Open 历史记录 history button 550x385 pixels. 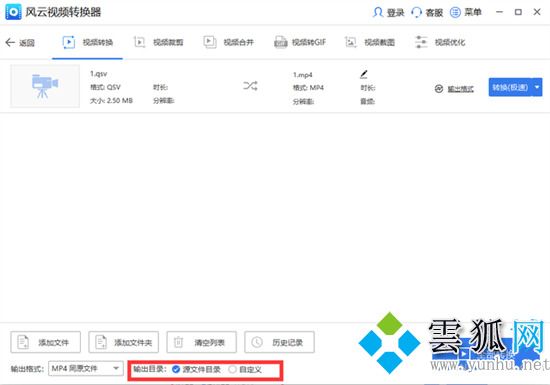click(x=279, y=342)
